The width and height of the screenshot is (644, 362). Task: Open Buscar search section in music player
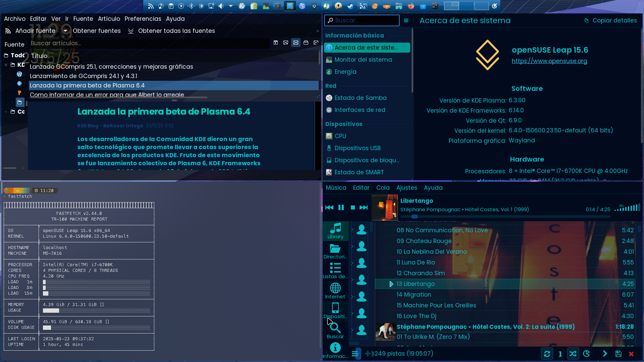point(335,331)
